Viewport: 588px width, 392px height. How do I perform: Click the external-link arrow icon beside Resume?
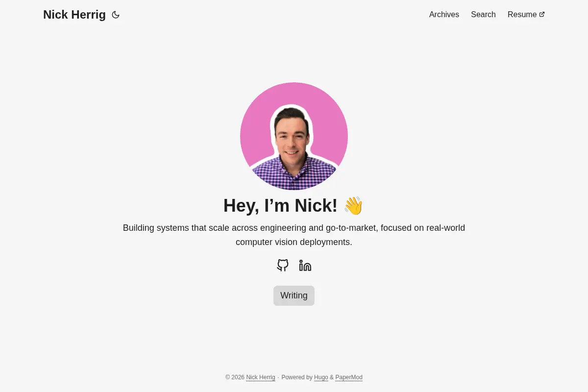point(542,14)
